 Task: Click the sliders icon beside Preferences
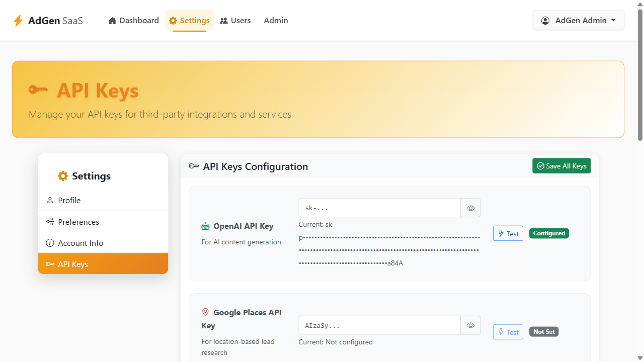point(50,222)
